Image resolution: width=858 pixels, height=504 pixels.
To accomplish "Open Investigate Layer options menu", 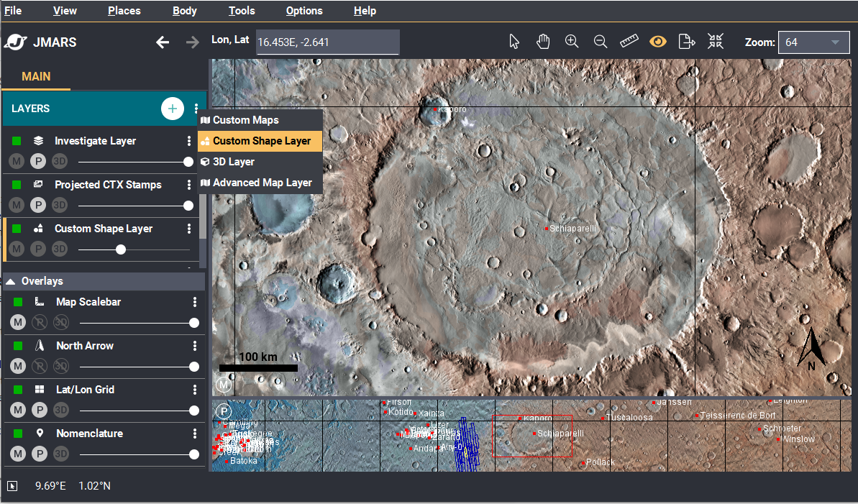I will click(x=189, y=141).
